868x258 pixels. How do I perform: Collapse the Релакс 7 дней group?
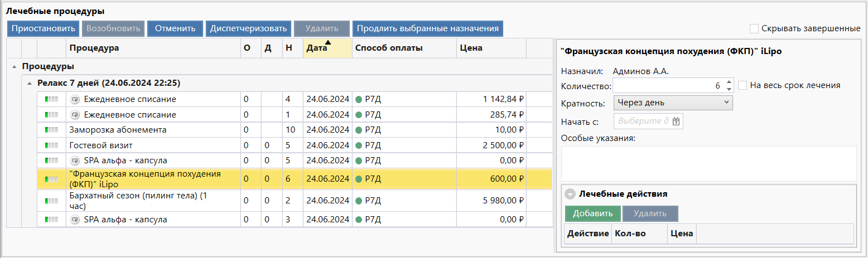coord(29,83)
